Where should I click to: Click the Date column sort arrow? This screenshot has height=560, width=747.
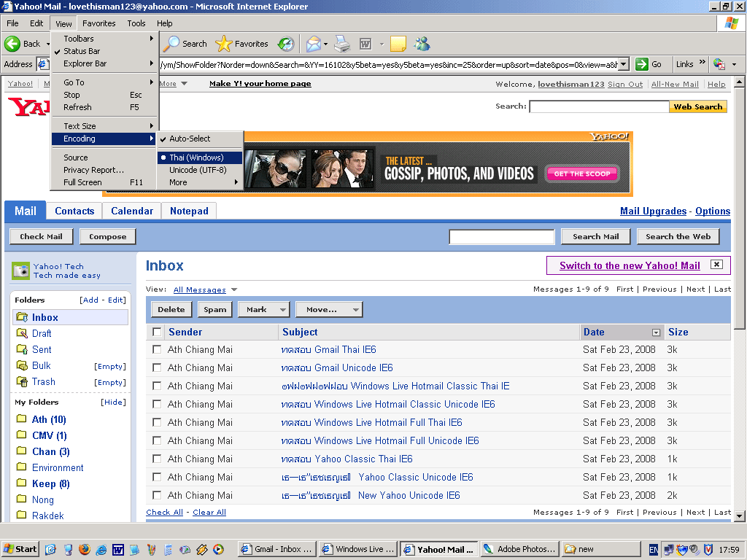656,332
